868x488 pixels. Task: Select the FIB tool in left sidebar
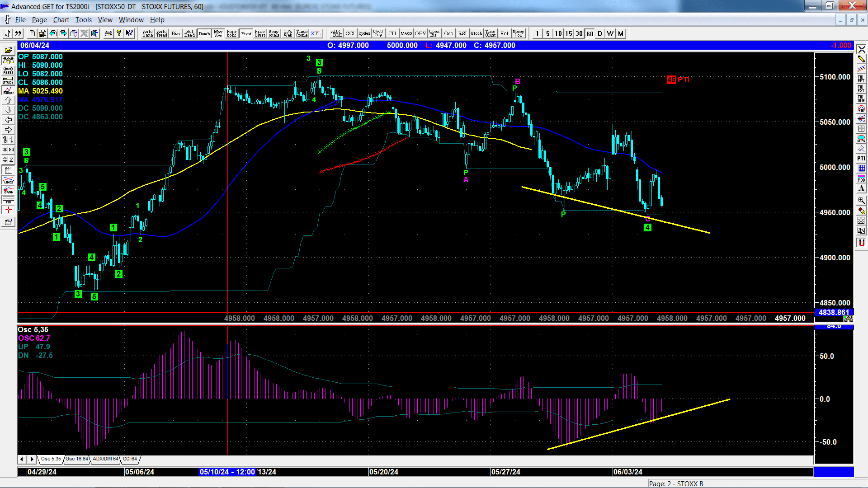(x=9, y=200)
